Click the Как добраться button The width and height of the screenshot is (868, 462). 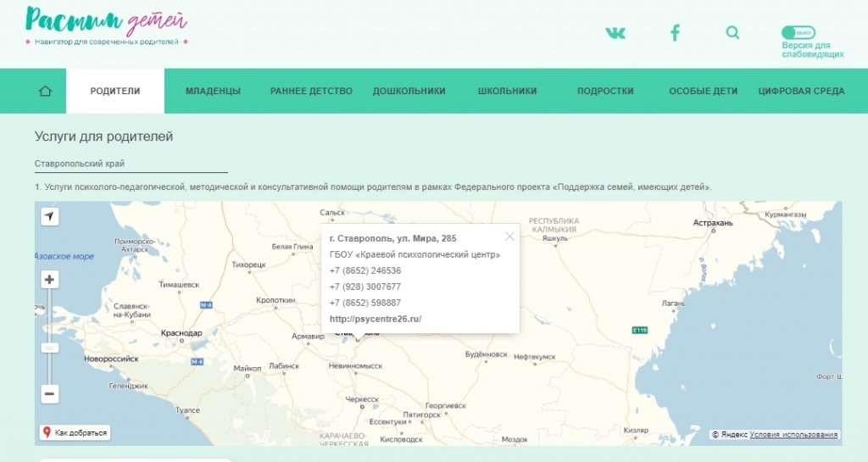pyautogui.click(x=75, y=432)
